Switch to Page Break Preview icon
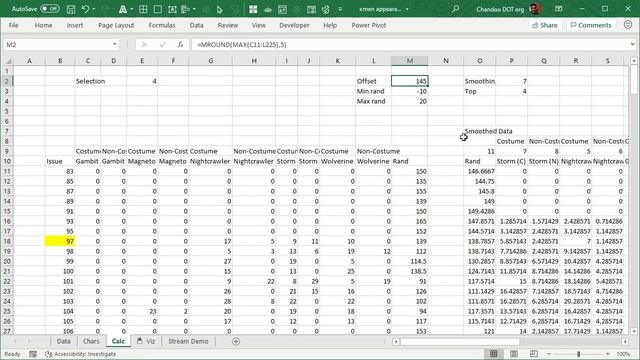The width and height of the screenshot is (640, 360). (534, 354)
